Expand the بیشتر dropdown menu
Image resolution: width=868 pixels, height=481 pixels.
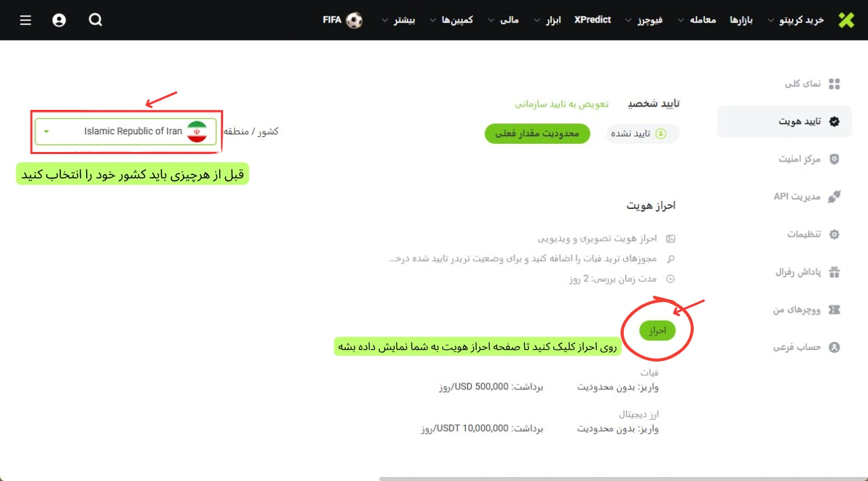(x=399, y=20)
